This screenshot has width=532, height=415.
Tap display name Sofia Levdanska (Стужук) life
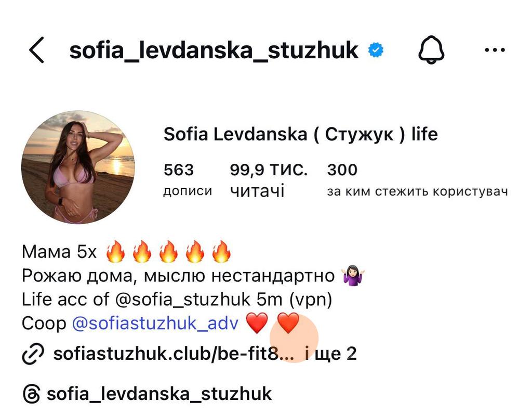coord(301,134)
